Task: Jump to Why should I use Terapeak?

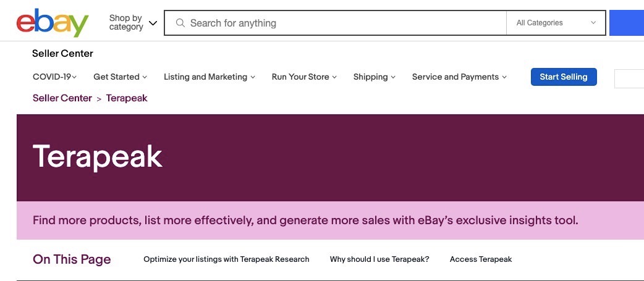Action: coord(379,259)
